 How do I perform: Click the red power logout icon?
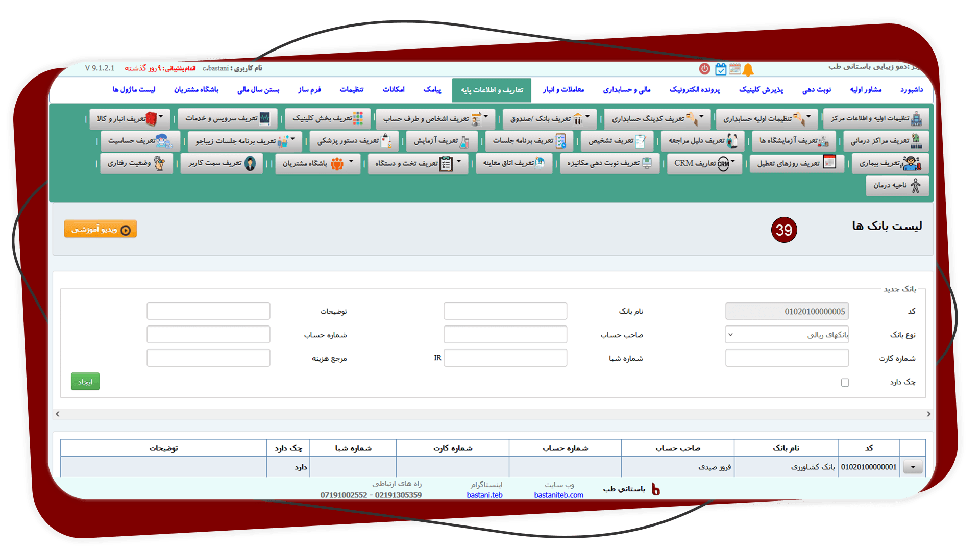tap(704, 68)
